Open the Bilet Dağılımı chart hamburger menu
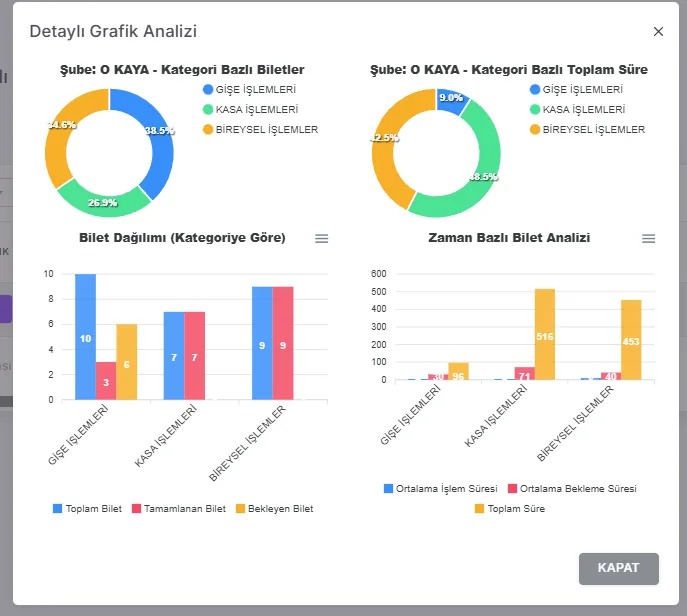687x616 pixels. click(322, 238)
